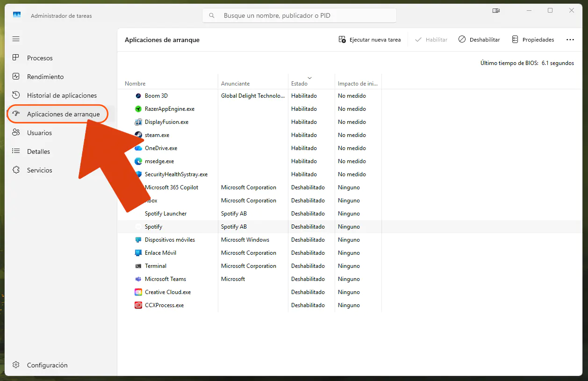This screenshot has height=381, width=588.
Task: Click the search box for name or PID
Action: tap(299, 15)
